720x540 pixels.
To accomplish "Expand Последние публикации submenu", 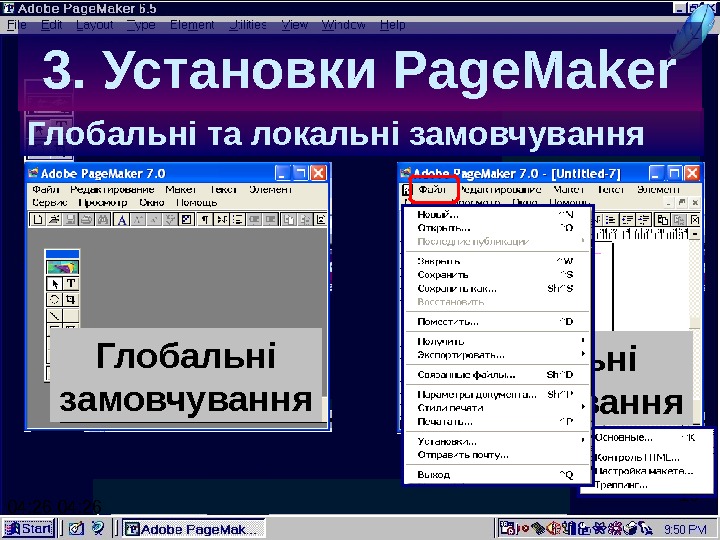I will click(497, 241).
